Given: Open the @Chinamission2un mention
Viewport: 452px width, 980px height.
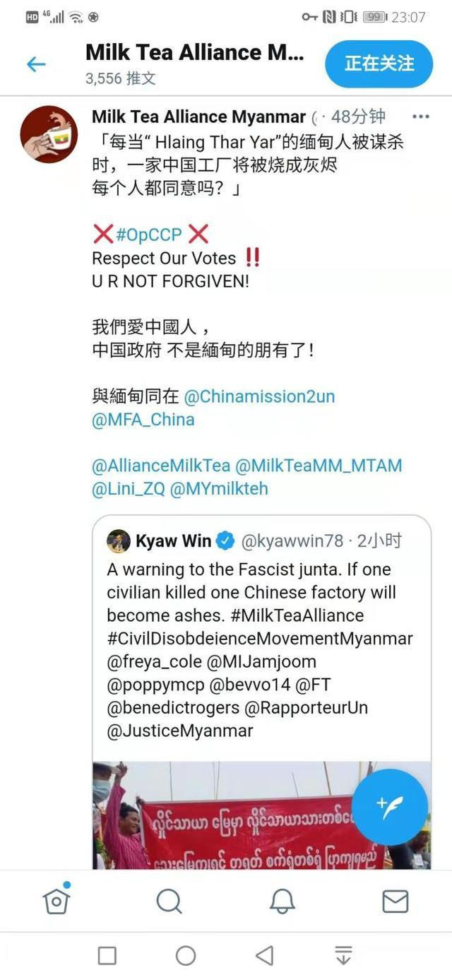Looking at the screenshot, I should (259, 396).
